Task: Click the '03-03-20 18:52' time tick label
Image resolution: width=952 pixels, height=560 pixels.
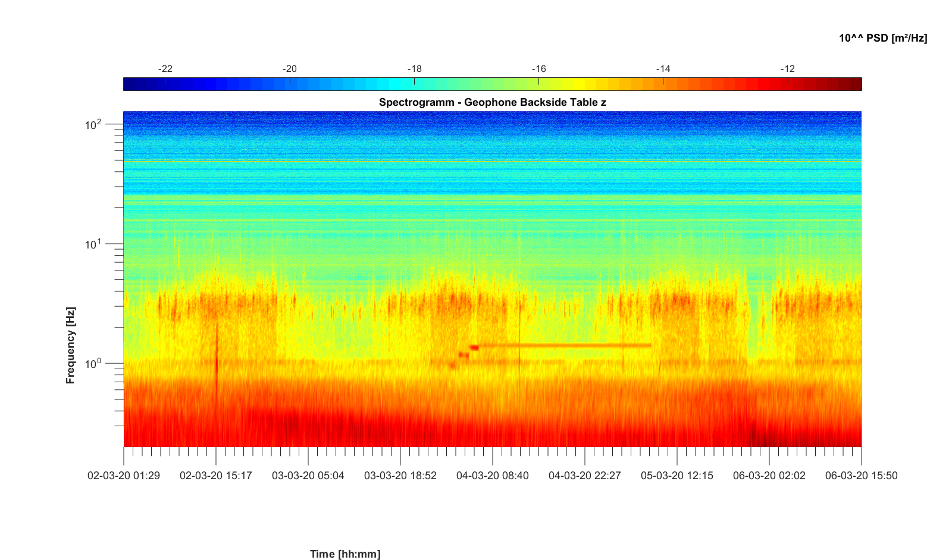Action: coord(400,476)
